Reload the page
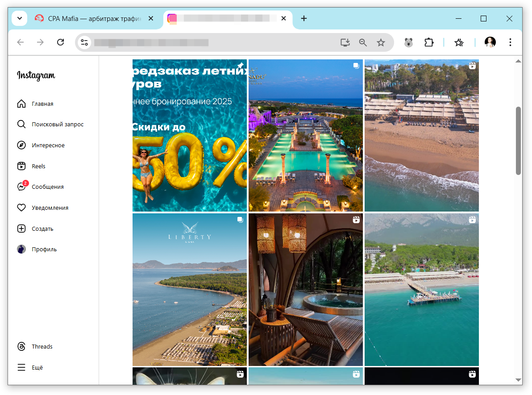 pyautogui.click(x=61, y=42)
